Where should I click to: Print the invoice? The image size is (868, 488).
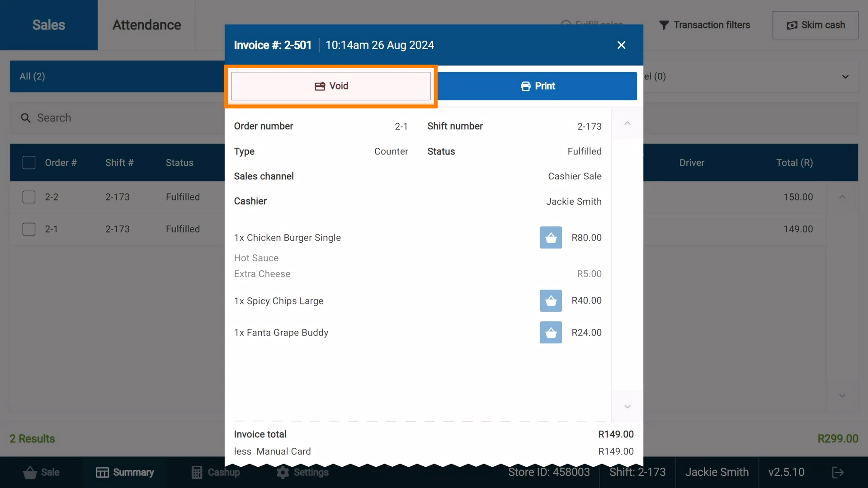pos(537,86)
